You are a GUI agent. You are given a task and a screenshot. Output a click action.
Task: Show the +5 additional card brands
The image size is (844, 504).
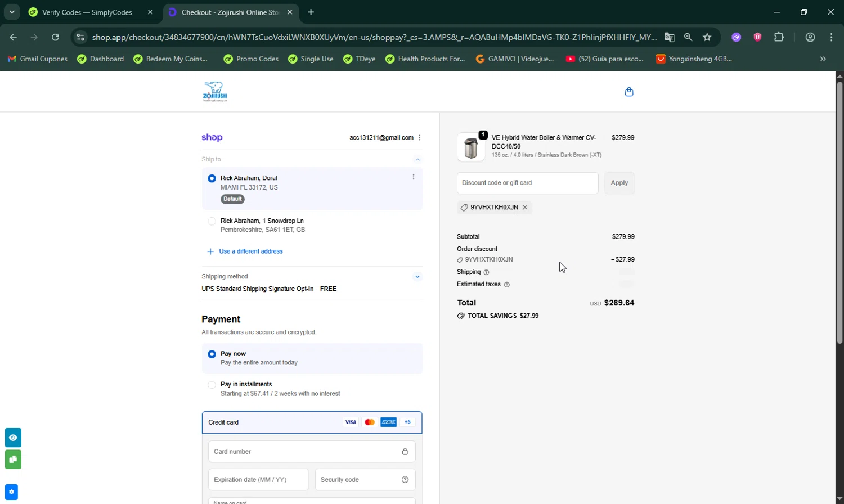pos(408,422)
